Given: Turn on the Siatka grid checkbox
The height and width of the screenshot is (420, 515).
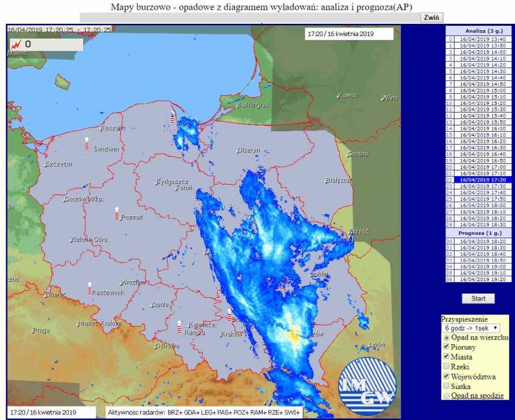Looking at the screenshot, I should tap(447, 386).
